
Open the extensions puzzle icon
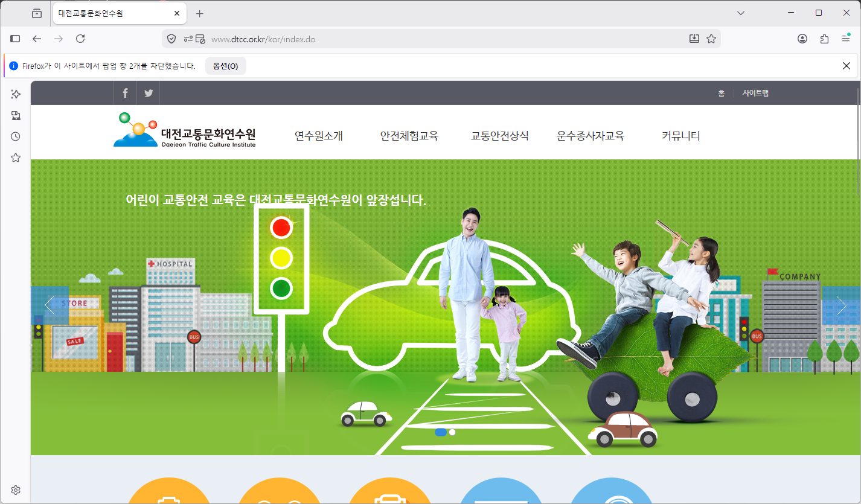824,39
